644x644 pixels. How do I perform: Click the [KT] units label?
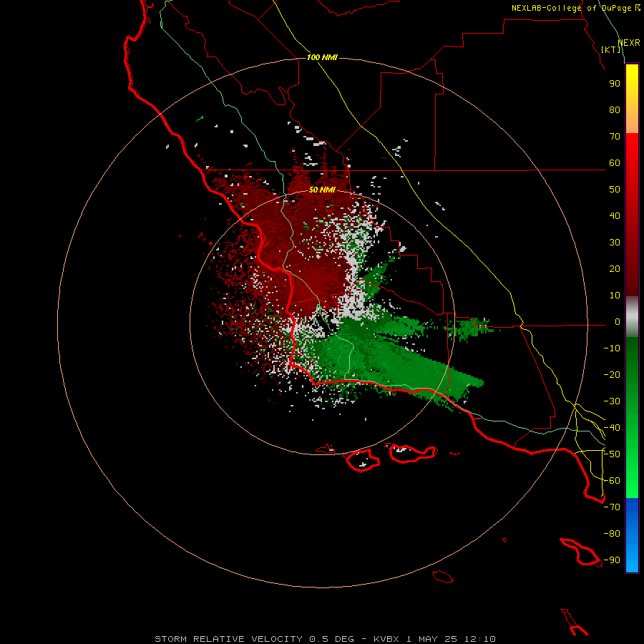pos(611,49)
